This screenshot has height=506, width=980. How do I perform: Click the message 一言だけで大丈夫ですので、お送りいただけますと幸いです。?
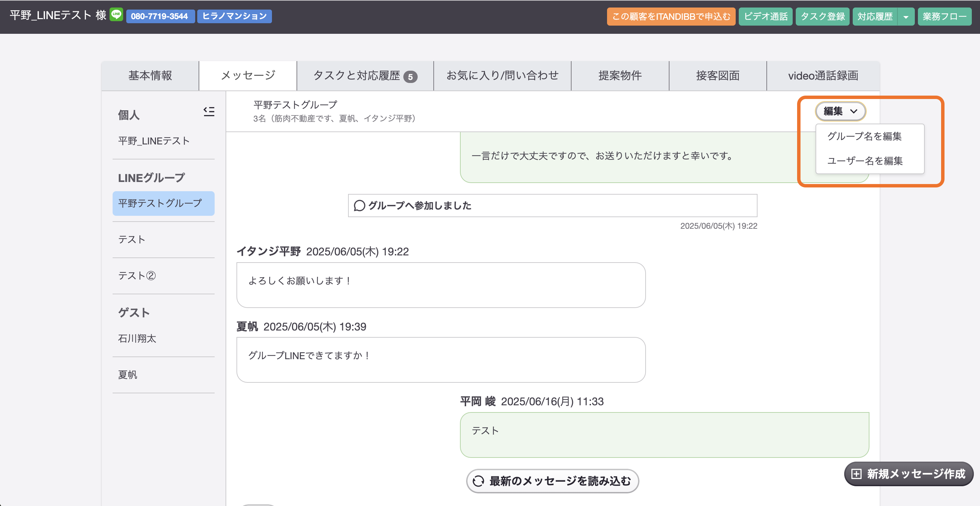[x=603, y=156]
